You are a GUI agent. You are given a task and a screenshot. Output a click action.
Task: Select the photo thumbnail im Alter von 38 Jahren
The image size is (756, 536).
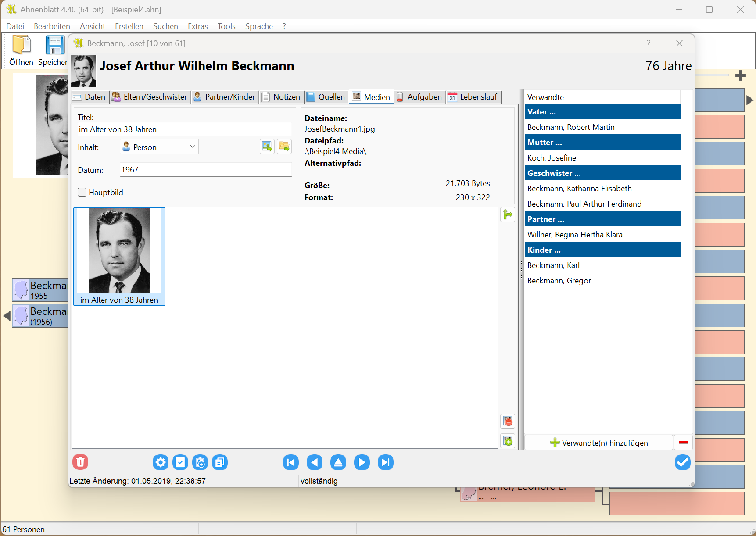(119, 256)
